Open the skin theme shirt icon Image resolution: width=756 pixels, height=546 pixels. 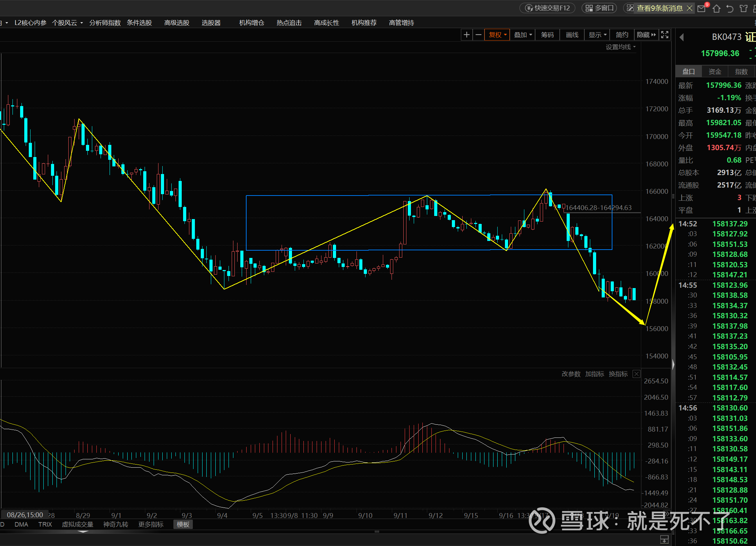(744, 8)
